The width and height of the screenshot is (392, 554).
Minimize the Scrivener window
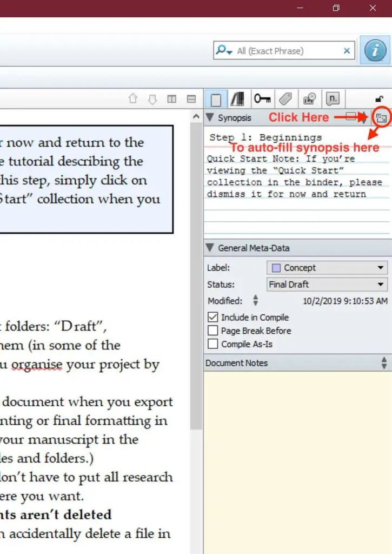[300, 8]
